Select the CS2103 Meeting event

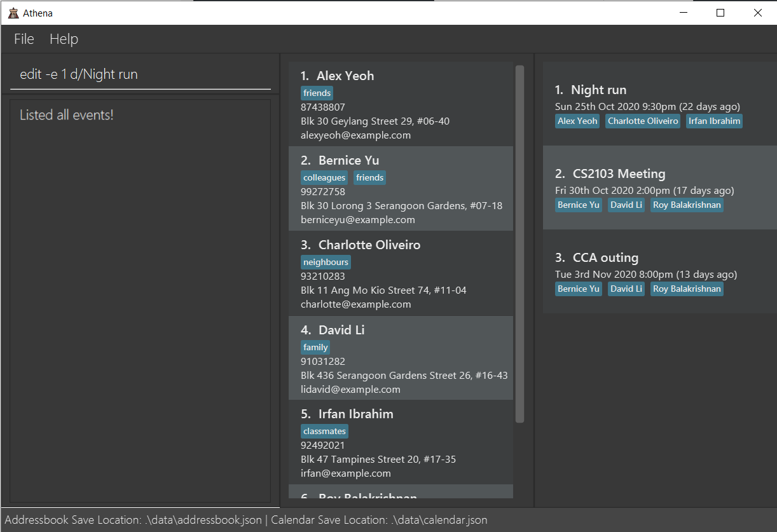coord(659,188)
